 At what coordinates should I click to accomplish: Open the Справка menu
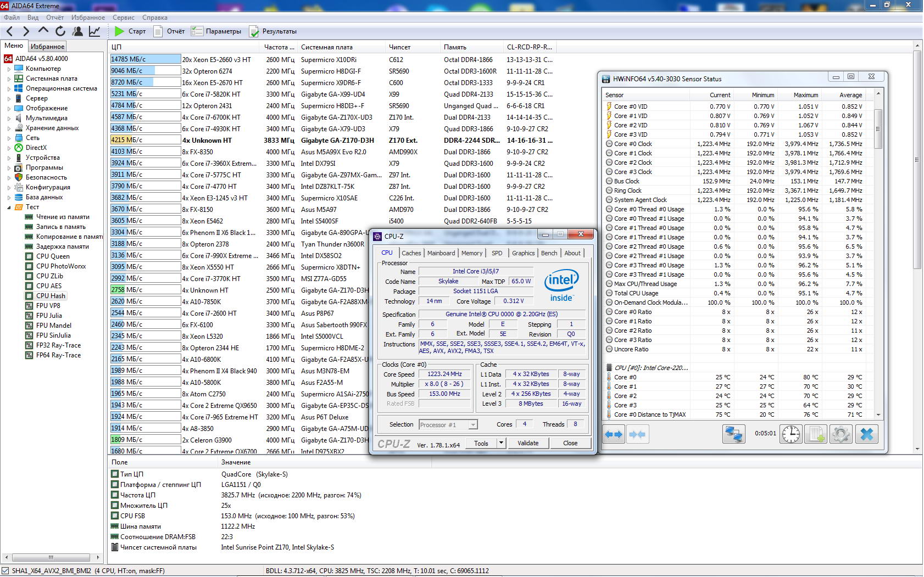click(x=154, y=18)
